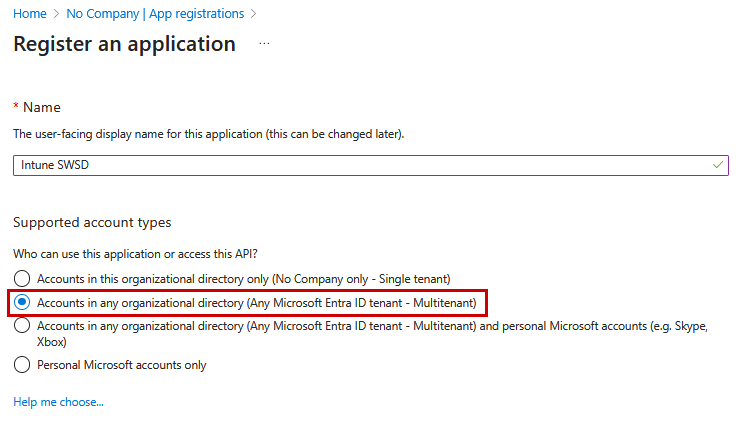The height and width of the screenshot is (426, 745).
Task: Click the Supported account types heading
Action: 92,222
